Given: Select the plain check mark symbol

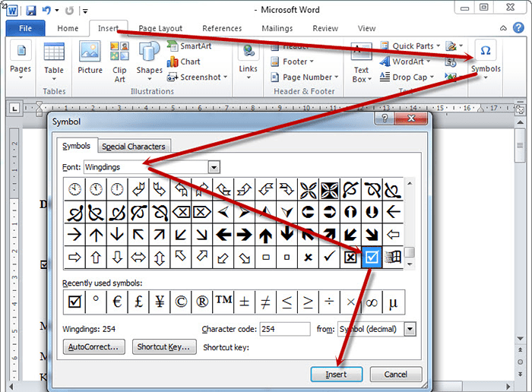Looking at the screenshot, I should tap(329, 258).
